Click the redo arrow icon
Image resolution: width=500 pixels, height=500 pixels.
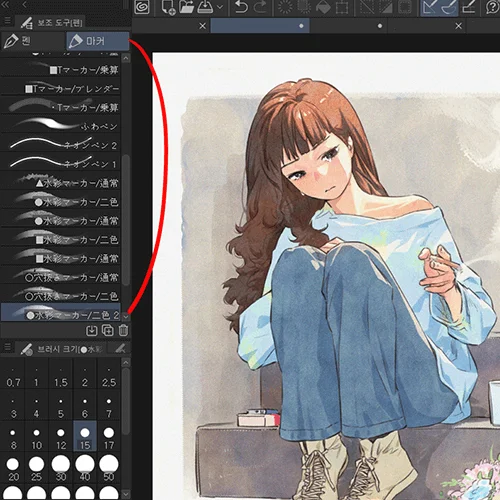tap(260, 7)
